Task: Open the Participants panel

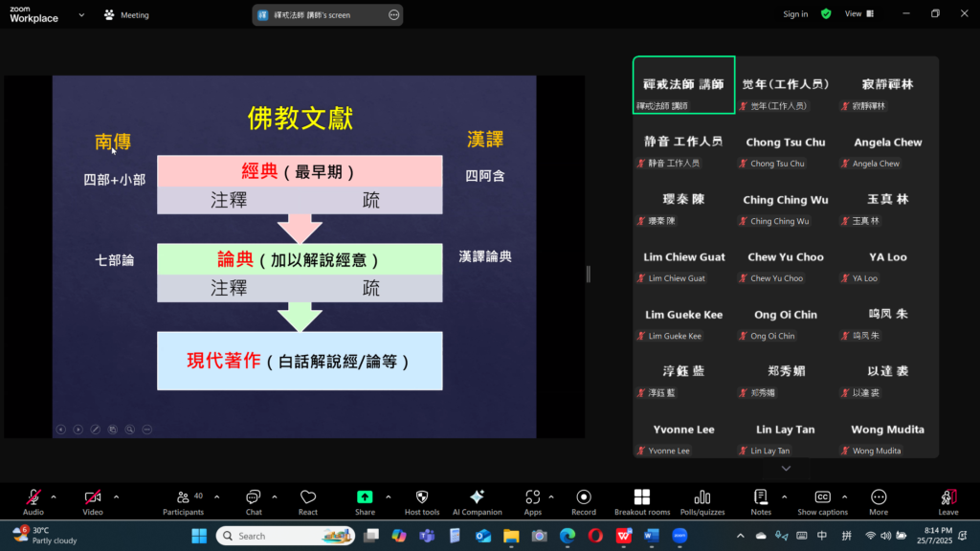Action: click(183, 501)
